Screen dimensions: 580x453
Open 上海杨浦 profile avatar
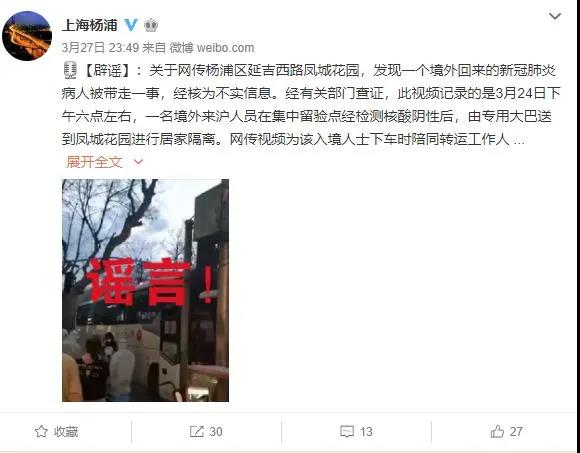click(27, 36)
